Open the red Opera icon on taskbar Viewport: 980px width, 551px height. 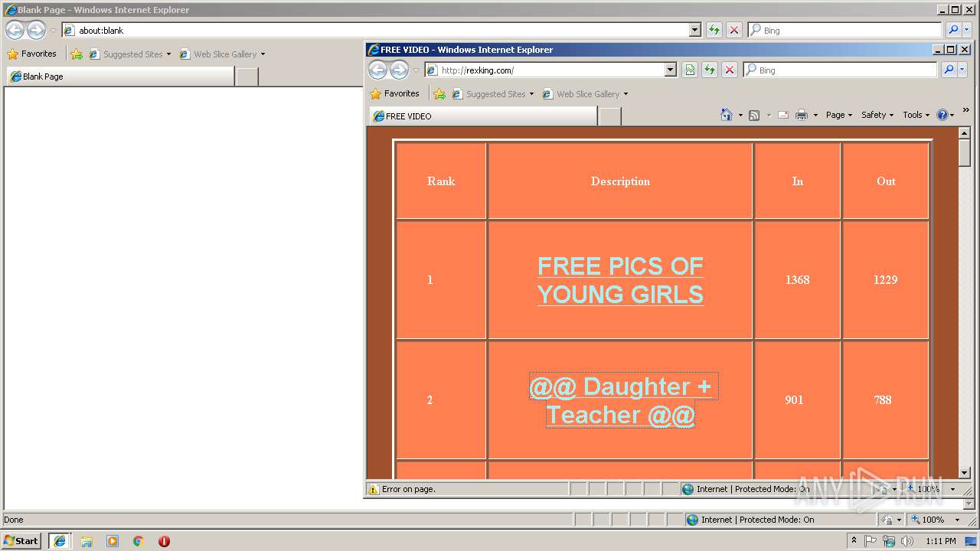point(164,541)
